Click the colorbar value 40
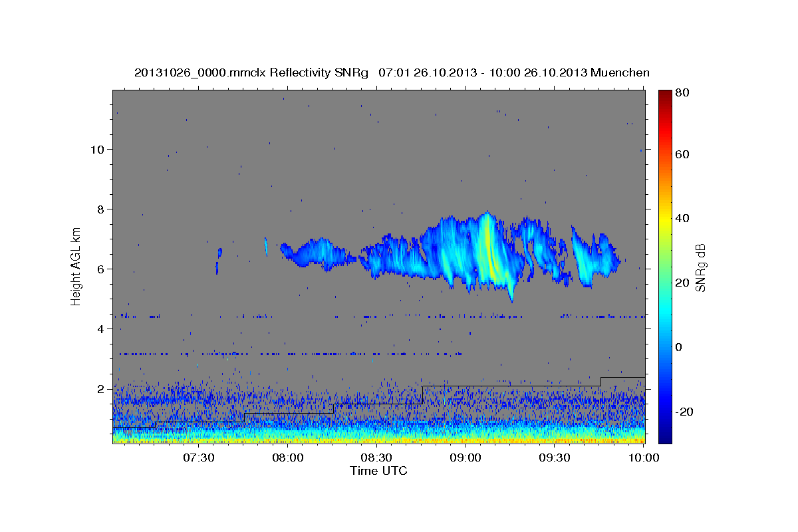The image size is (798, 532). (684, 219)
